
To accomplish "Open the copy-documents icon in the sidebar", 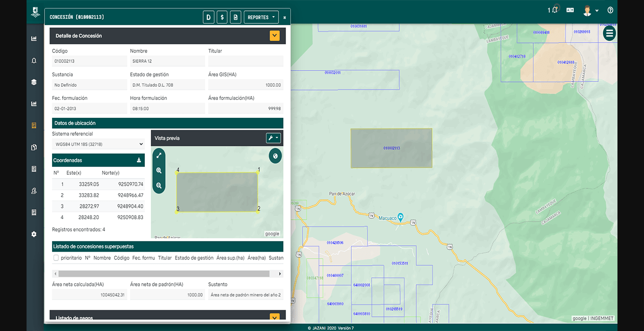I will point(34,147).
